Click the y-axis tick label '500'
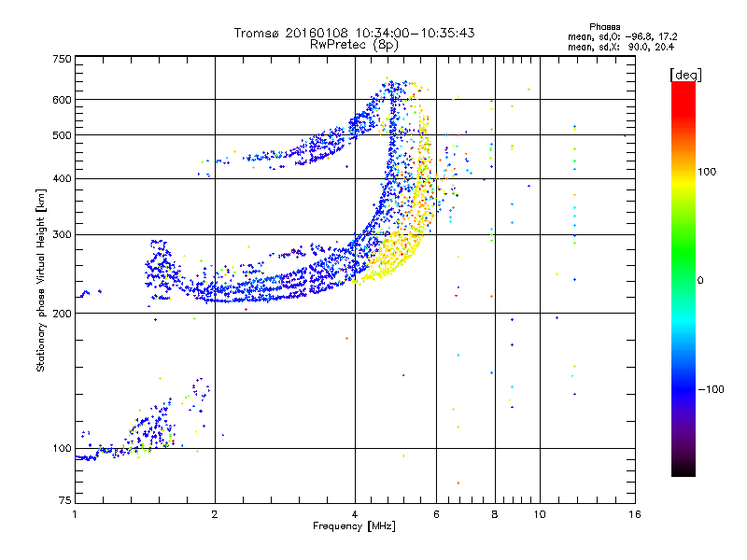The height and width of the screenshot is (560, 747). 63,135
